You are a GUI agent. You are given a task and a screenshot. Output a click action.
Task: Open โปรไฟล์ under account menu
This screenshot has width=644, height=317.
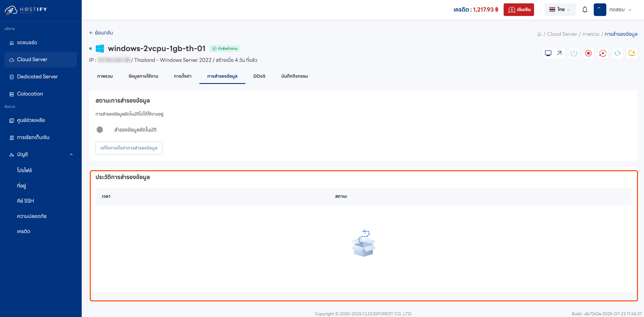click(x=25, y=170)
